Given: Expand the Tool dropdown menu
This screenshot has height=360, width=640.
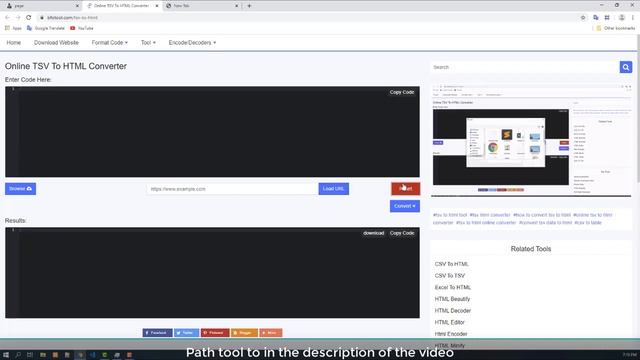Looking at the screenshot, I should (x=148, y=42).
